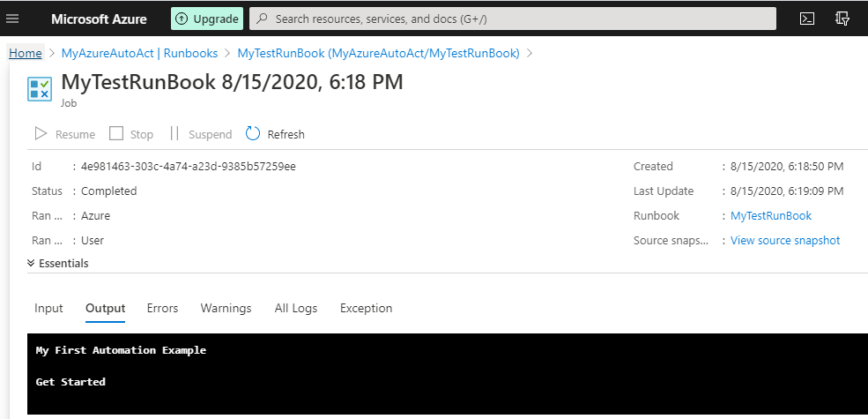Viewport: 868px width, 419px height.
Task: View source snapshot link
Action: [x=785, y=240]
